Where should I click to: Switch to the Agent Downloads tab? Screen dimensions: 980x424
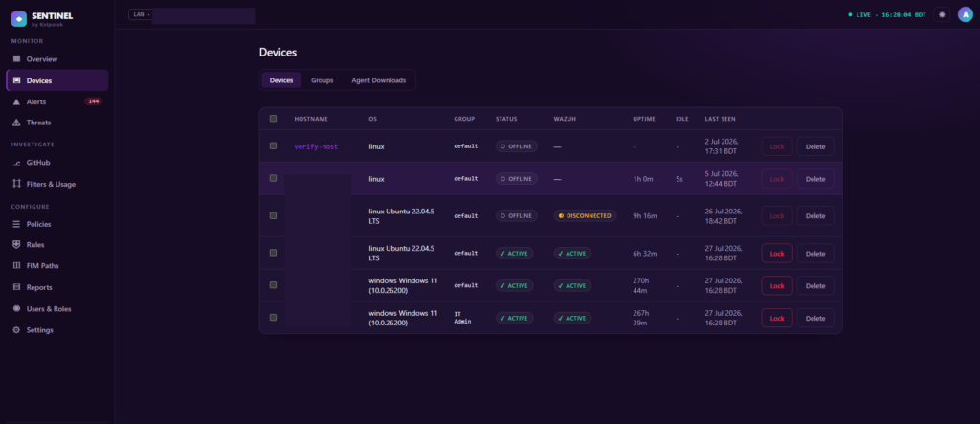tap(378, 80)
